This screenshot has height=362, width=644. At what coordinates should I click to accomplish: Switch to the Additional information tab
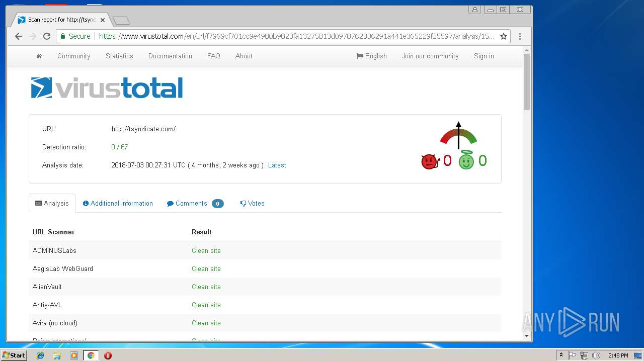118,203
